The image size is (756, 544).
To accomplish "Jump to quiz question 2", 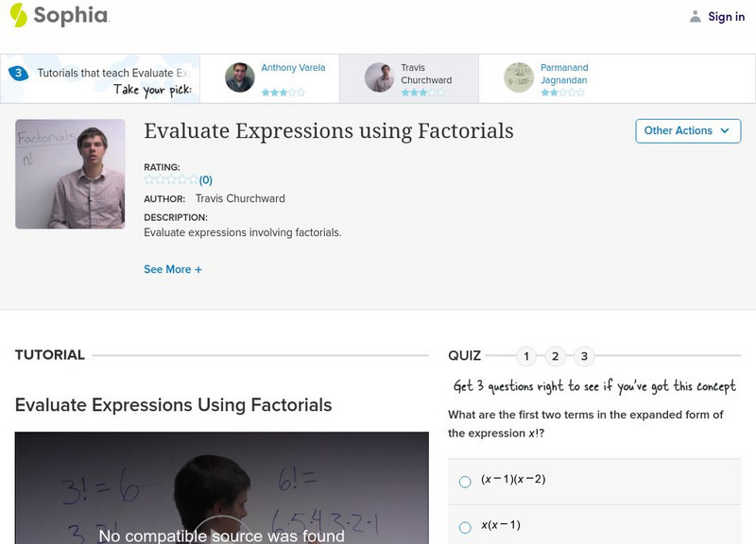I will [x=556, y=356].
